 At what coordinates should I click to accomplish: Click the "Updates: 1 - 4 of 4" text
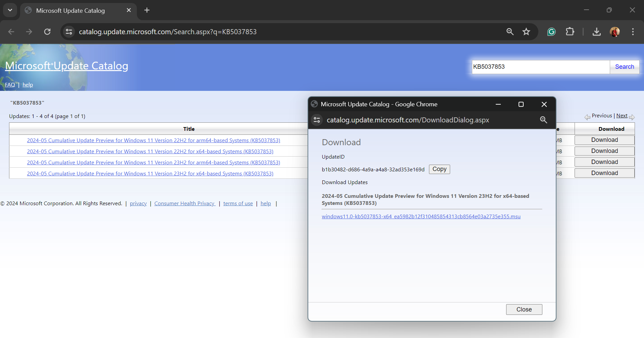(x=47, y=116)
